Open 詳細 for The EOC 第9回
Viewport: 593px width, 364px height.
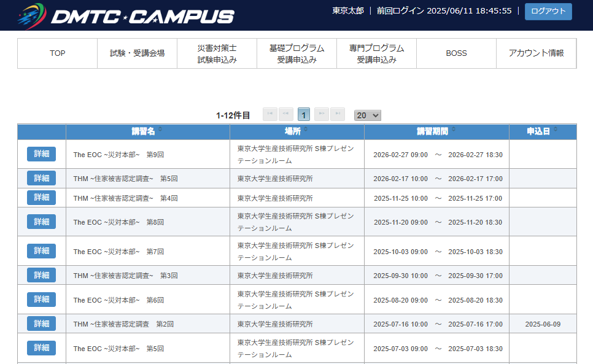tap(41, 154)
